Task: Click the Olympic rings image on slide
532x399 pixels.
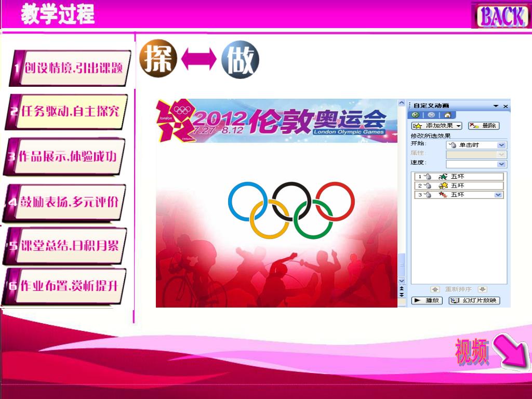Action: tap(291, 210)
